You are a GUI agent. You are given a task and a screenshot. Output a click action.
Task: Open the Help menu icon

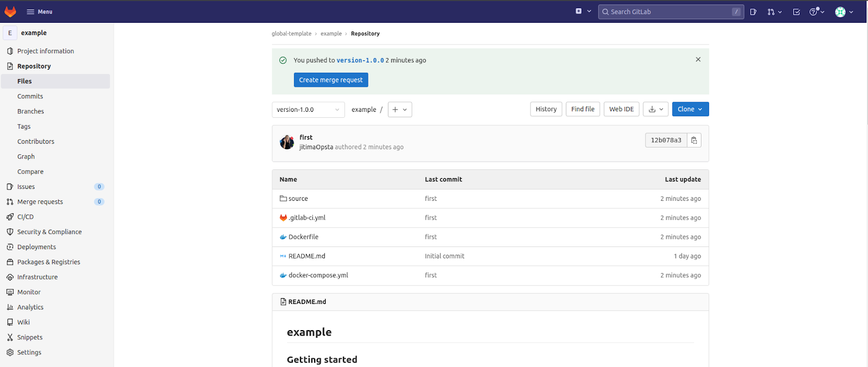[x=816, y=12]
